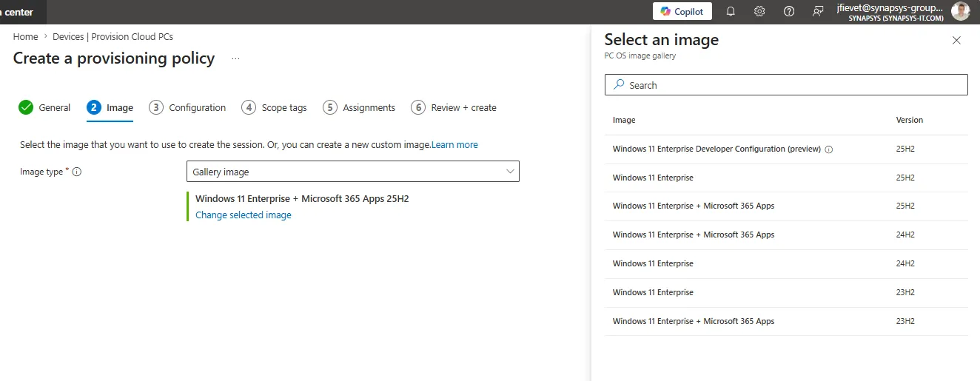
Task: Go to the Scope tags step
Action: coord(274,107)
